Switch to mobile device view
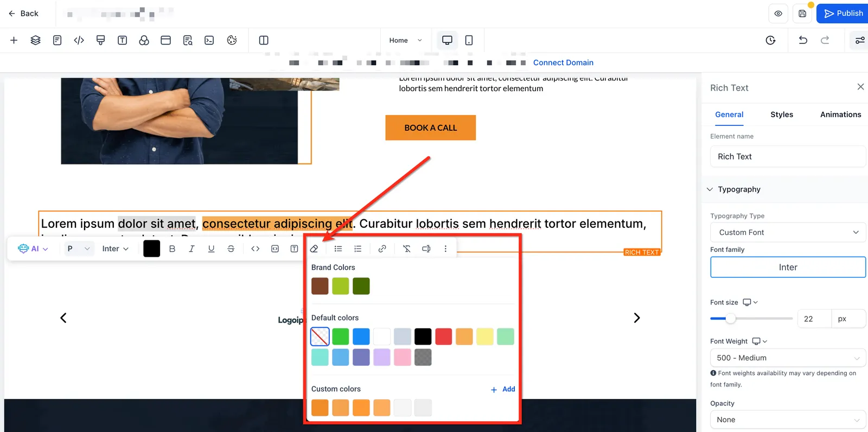Image resolution: width=868 pixels, height=432 pixels. 469,40
